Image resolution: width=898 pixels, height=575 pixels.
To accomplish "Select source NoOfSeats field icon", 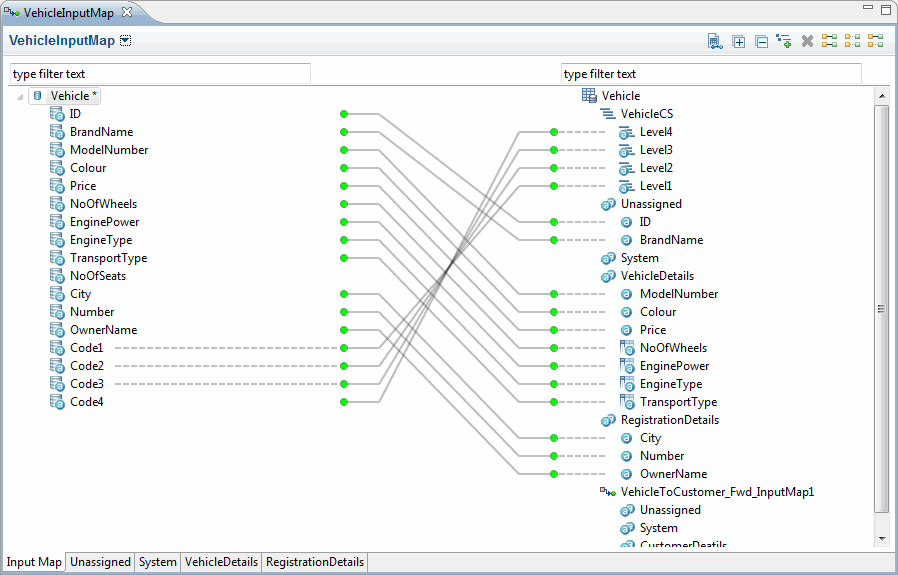I will [57, 276].
